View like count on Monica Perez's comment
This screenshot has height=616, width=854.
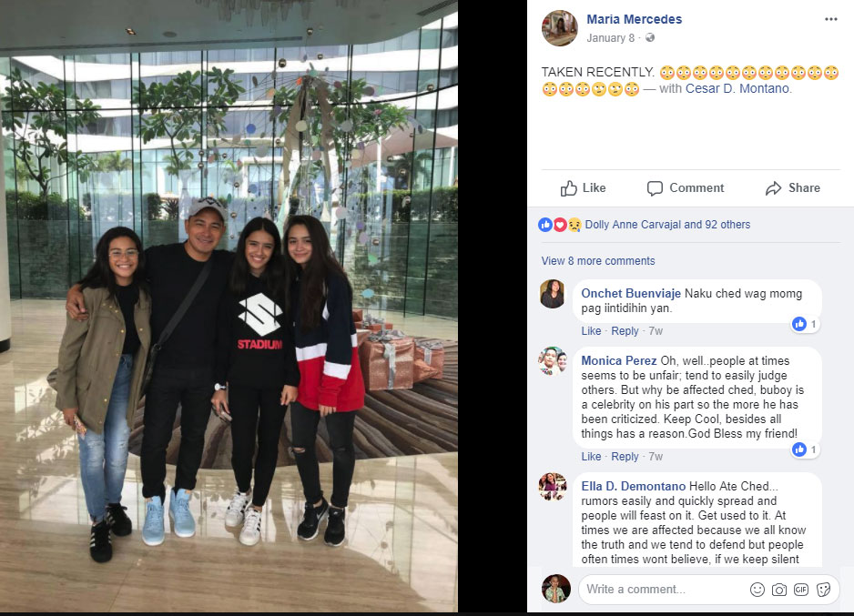point(806,449)
